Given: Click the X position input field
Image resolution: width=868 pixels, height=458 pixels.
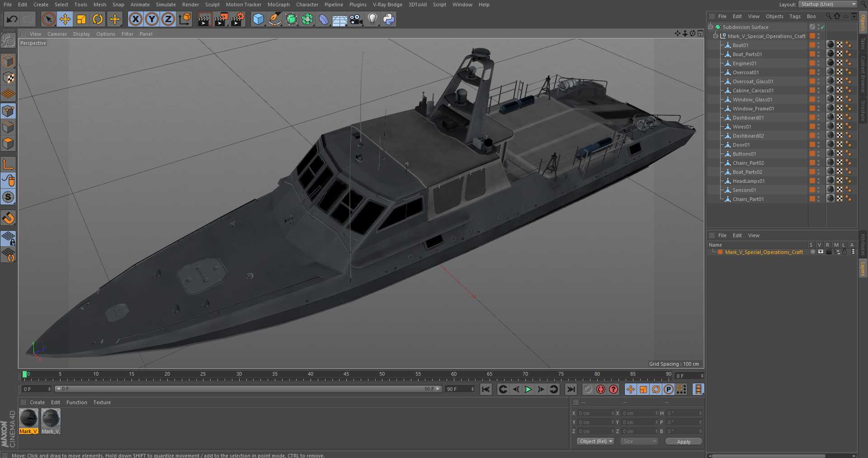Looking at the screenshot, I should click(595, 413).
